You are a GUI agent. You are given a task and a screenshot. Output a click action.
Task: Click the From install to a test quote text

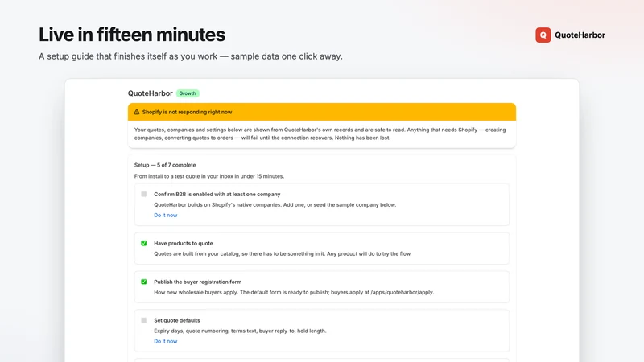(209, 176)
